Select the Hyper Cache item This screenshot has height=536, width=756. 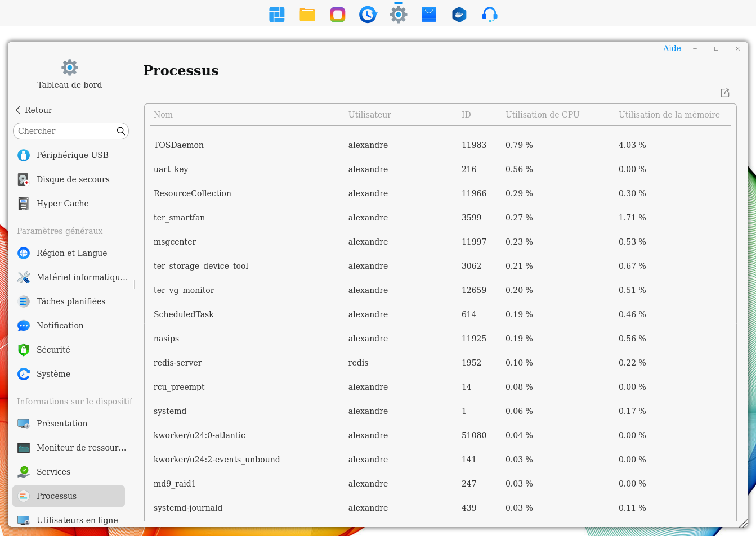(x=62, y=204)
